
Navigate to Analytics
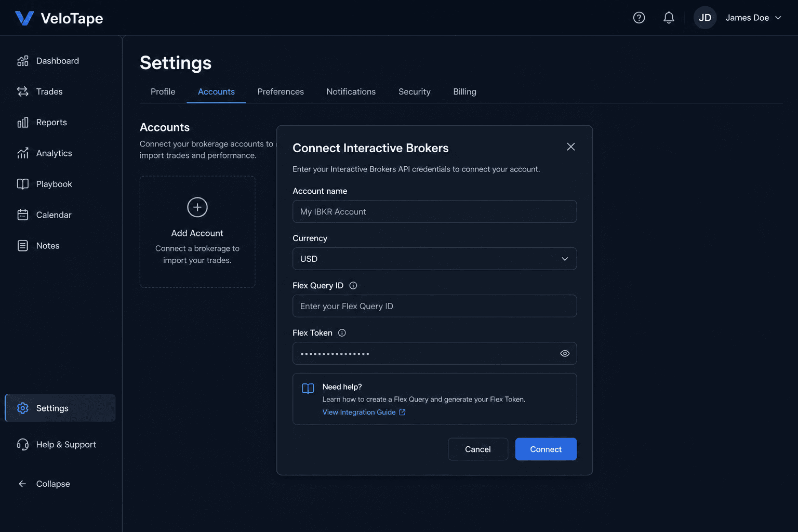point(54,153)
